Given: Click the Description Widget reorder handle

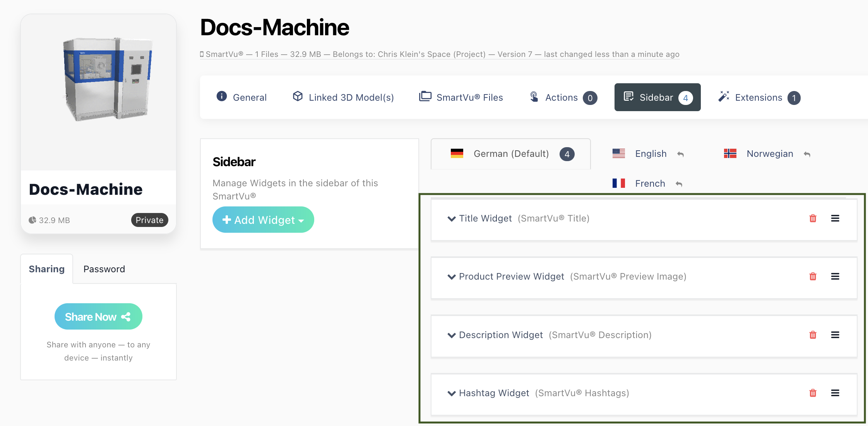Looking at the screenshot, I should point(835,335).
